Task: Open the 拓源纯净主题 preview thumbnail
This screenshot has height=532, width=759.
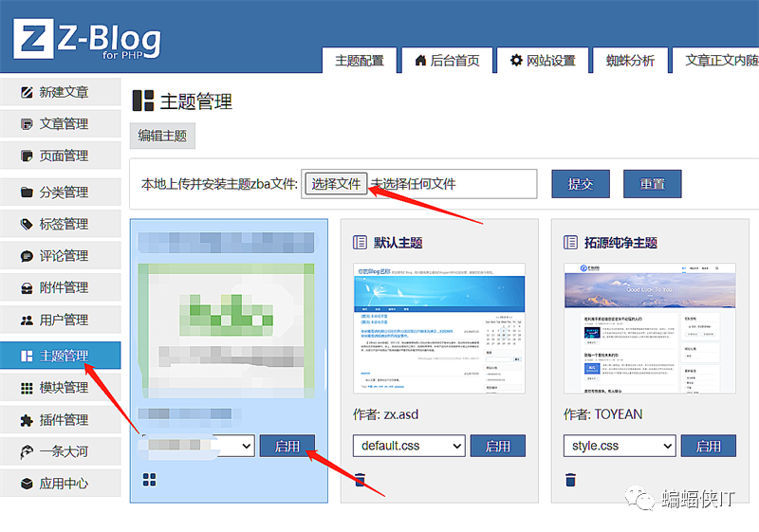Action: pyautogui.click(x=650, y=328)
